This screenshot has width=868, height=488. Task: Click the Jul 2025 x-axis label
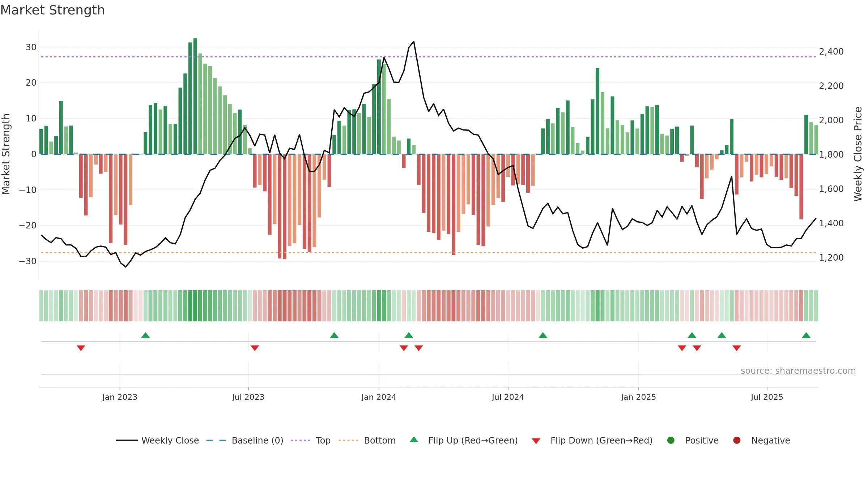tap(767, 397)
